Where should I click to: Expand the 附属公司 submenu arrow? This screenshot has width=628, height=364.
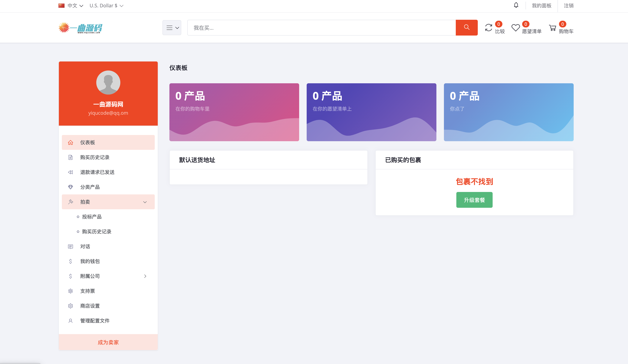click(x=145, y=276)
